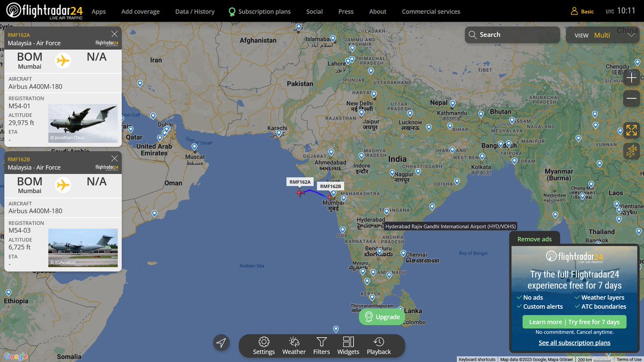This screenshot has height=362, width=644.
Task: Close the RMF162B flight panel
Action: (114, 158)
